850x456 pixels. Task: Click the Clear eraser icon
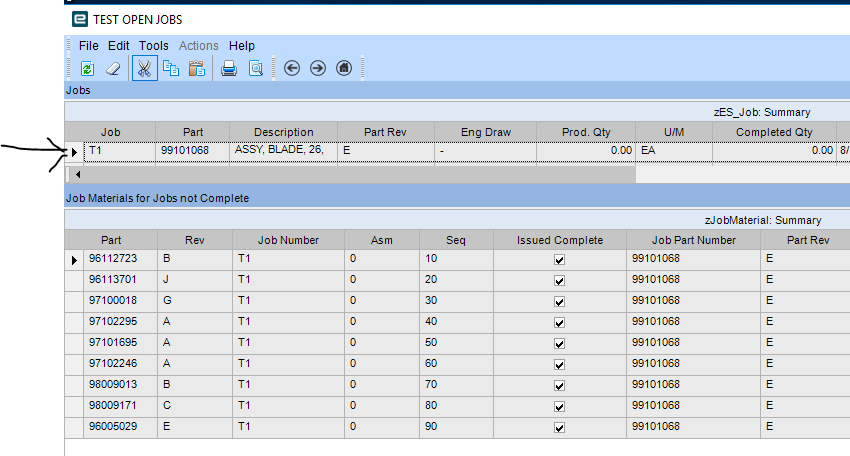point(113,68)
